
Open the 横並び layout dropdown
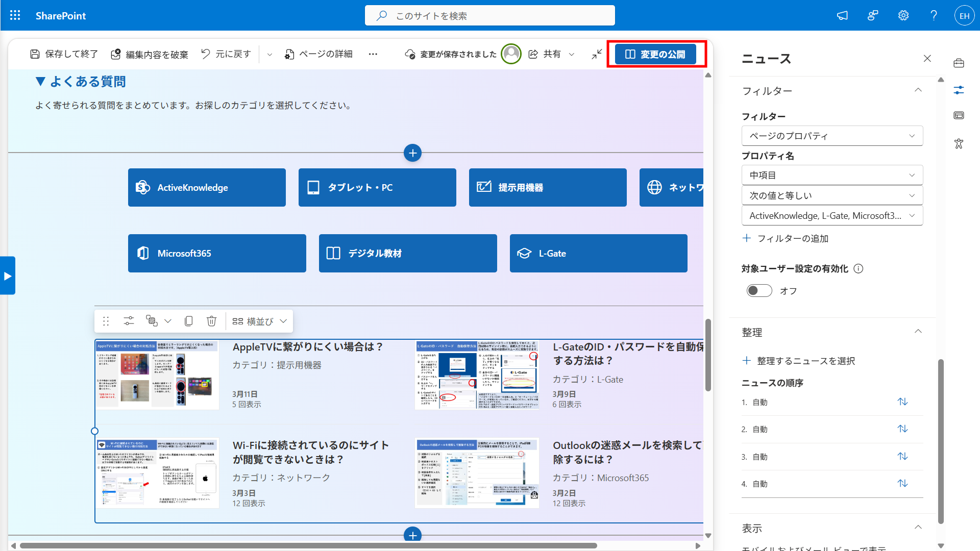260,321
